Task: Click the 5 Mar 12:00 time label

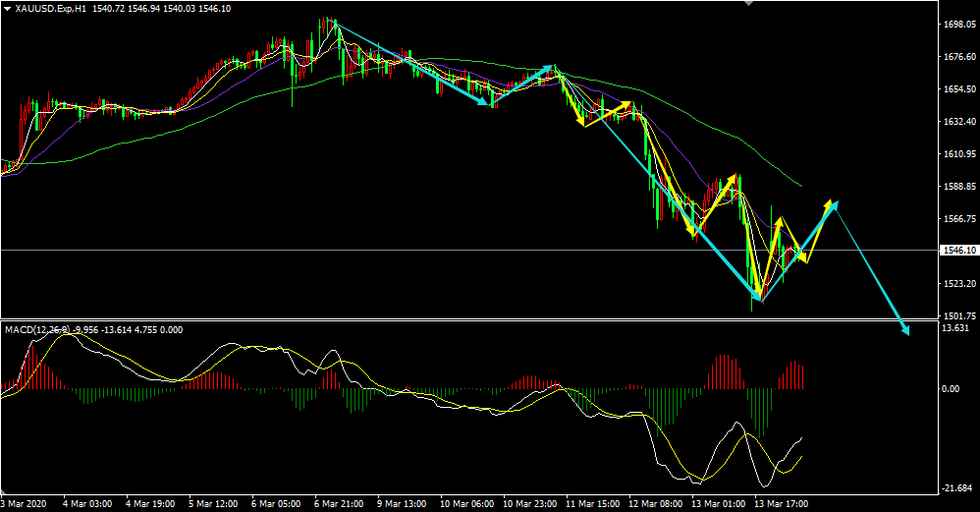Action: [x=213, y=504]
